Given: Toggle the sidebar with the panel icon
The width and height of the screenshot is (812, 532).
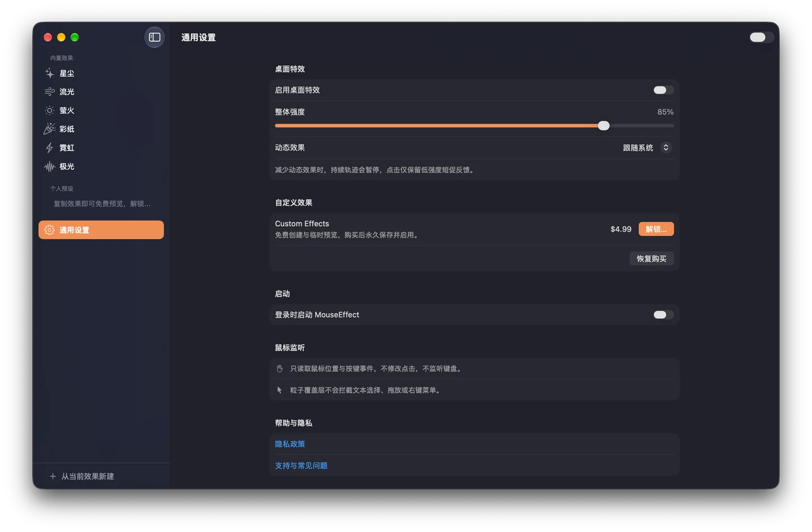Looking at the screenshot, I should point(155,37).
